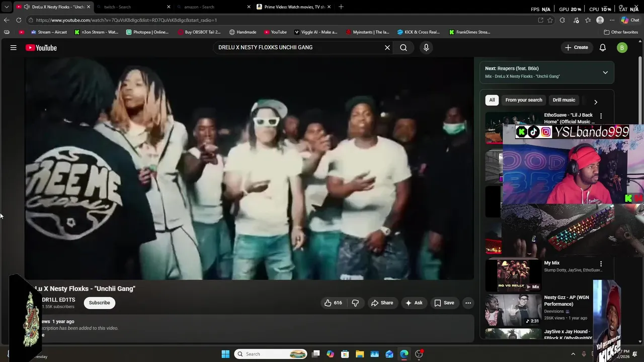Select From your search filter chip

click(524, 100)
